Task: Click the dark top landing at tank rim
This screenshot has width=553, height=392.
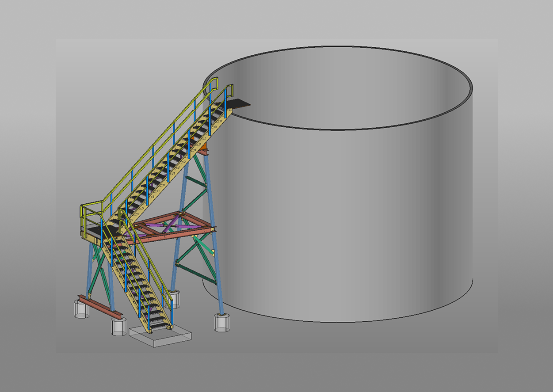Action: (x=237, y=103)
